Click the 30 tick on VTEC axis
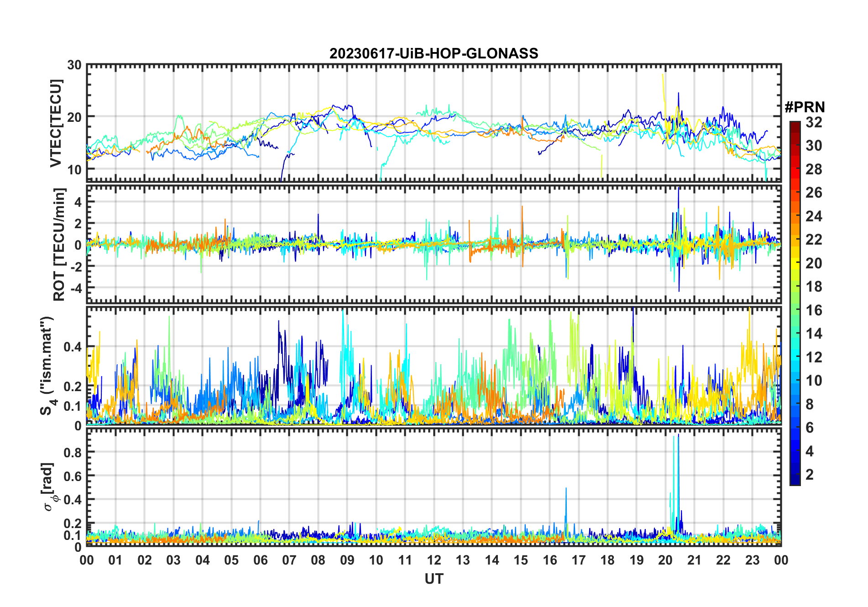The width and height of the screenshot is (868, 607). click(x=74, y=65)
